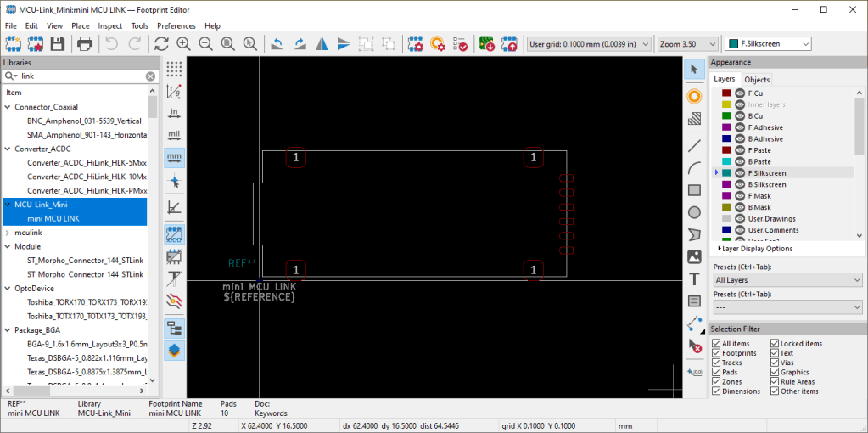Screen dimensions: 868x433
Task: Open the Inspect menu
Action: (x=109, y=26)
